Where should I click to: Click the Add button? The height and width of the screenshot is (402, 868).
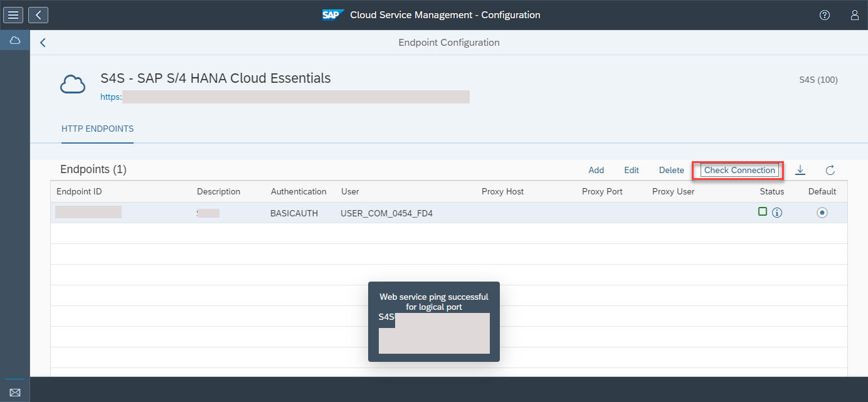click(596, 170)
